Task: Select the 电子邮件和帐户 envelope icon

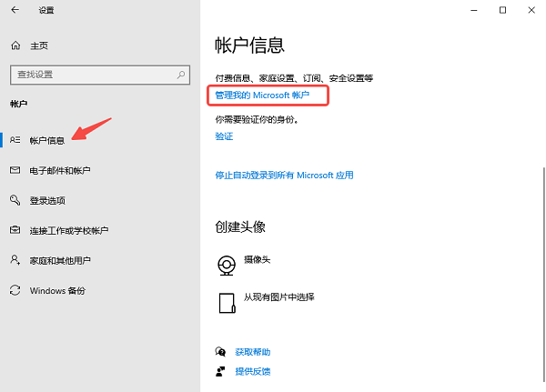Action: point(15,170)
